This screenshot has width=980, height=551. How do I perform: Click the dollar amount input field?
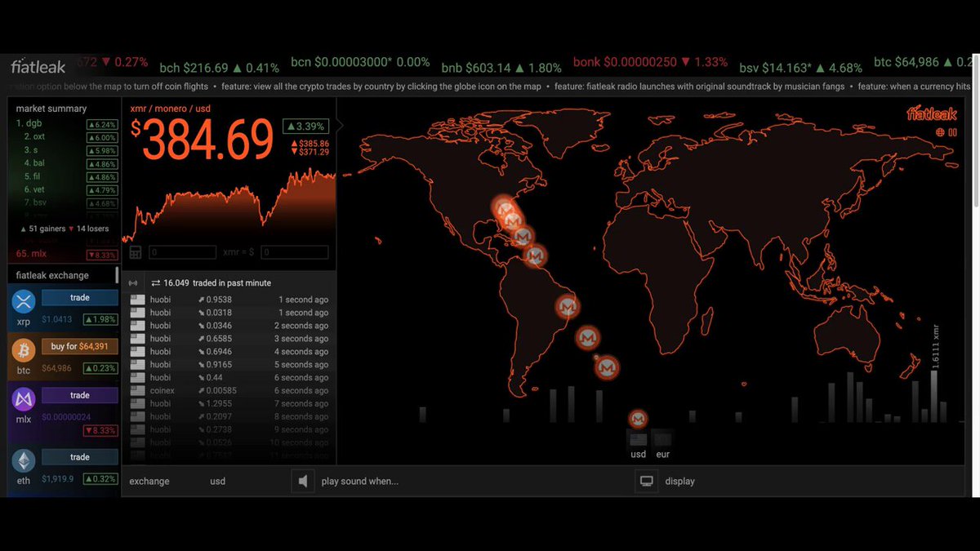[294, 253]
